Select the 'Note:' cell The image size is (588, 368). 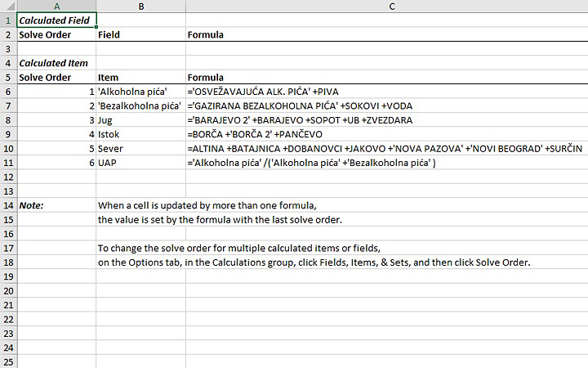pos(56,205)
